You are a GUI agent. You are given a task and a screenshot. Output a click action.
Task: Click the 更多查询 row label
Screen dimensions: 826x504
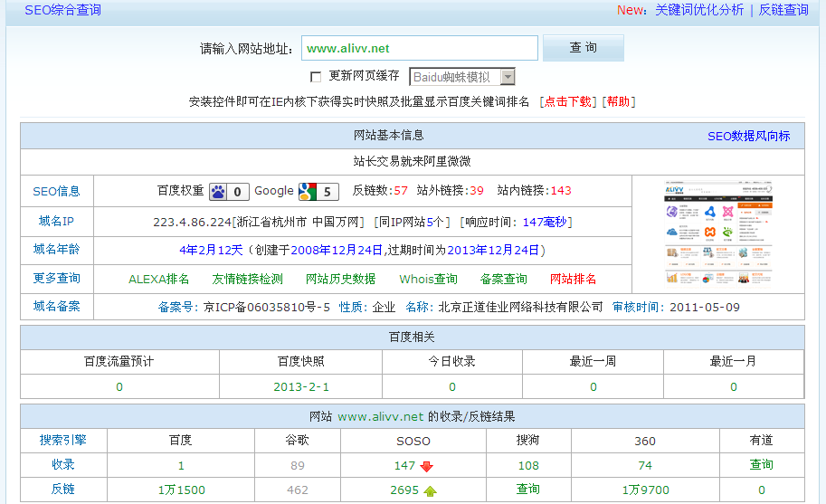coord(56,278)
